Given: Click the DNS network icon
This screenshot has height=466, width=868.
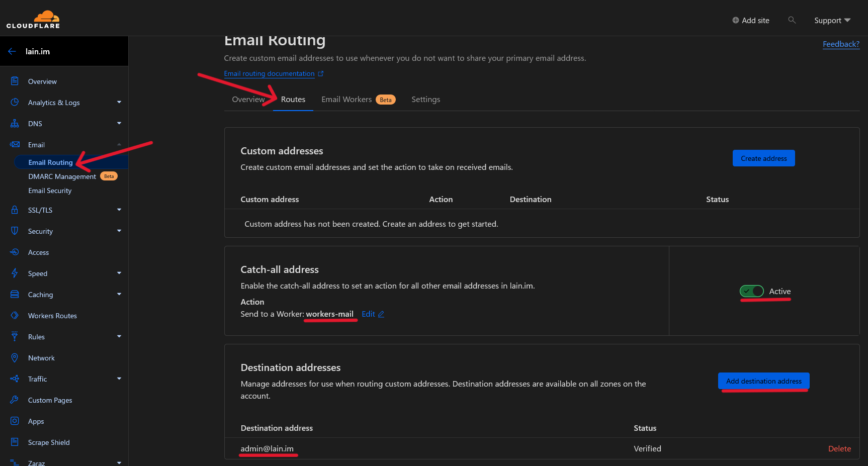Looking at the screenshot, I should coord(15,123).
